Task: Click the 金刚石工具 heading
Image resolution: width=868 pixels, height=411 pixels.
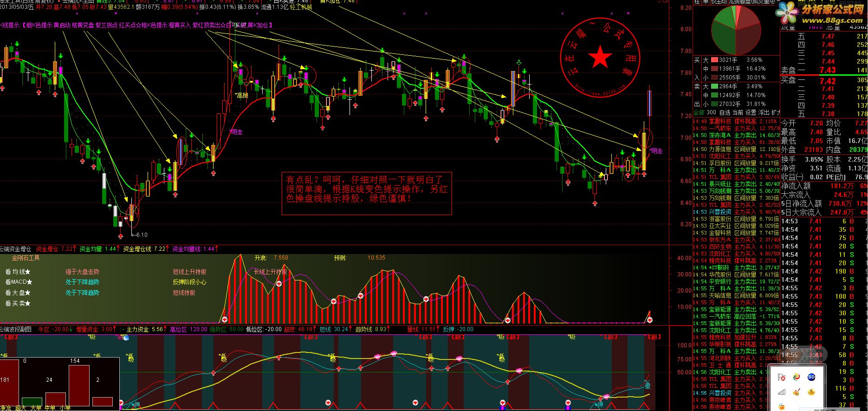Action: pos(26,258)
